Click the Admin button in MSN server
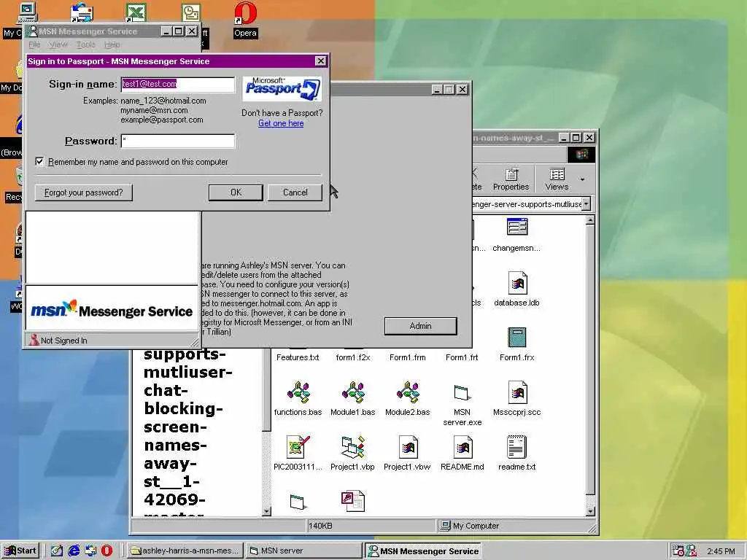The width and height of the screenshot is (747, 560). click(421, 326)
